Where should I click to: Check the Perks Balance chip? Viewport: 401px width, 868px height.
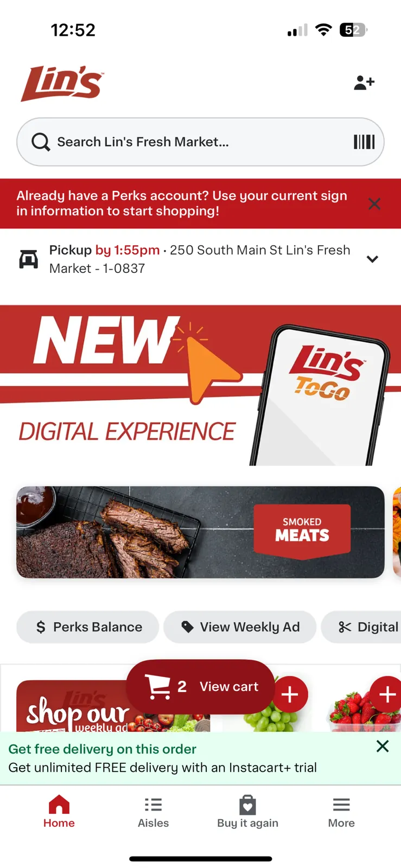(x=88, y=627)
